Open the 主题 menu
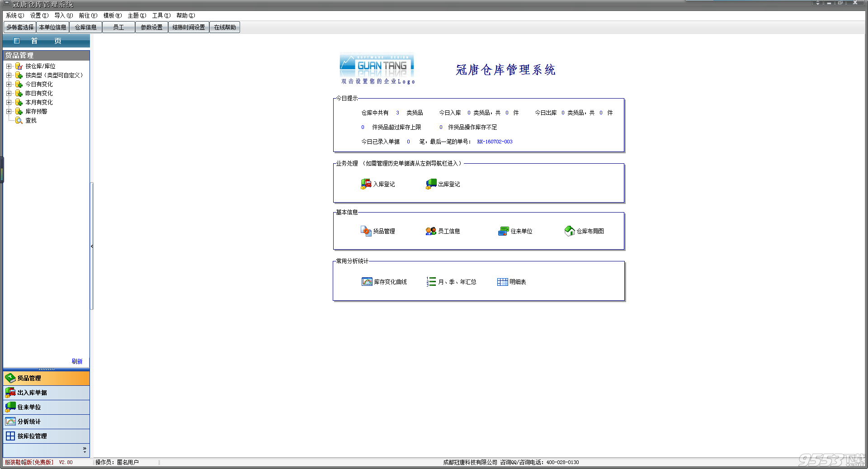The height and width of the screenshot is (469, 868). [x=137, y=15]
